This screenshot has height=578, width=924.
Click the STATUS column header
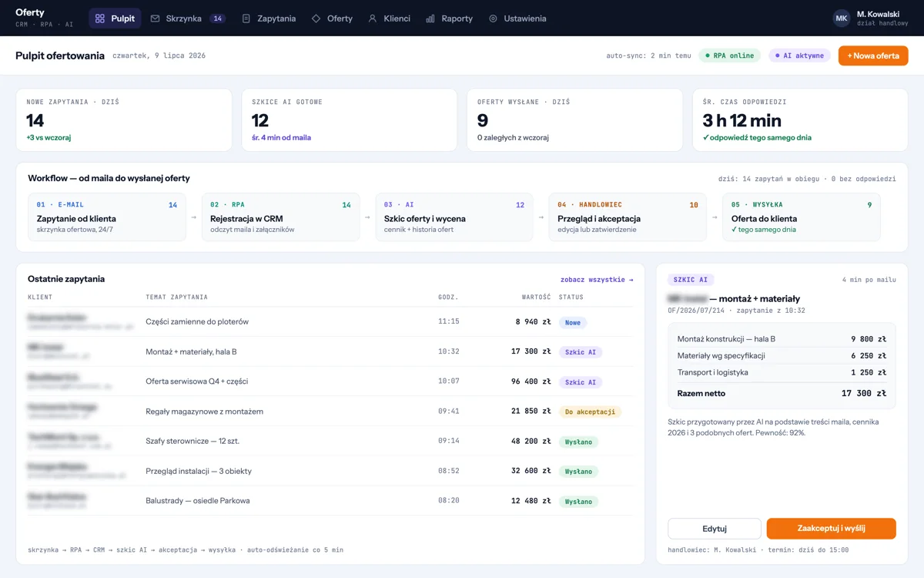pyautogui.click(x=571, y=297)
